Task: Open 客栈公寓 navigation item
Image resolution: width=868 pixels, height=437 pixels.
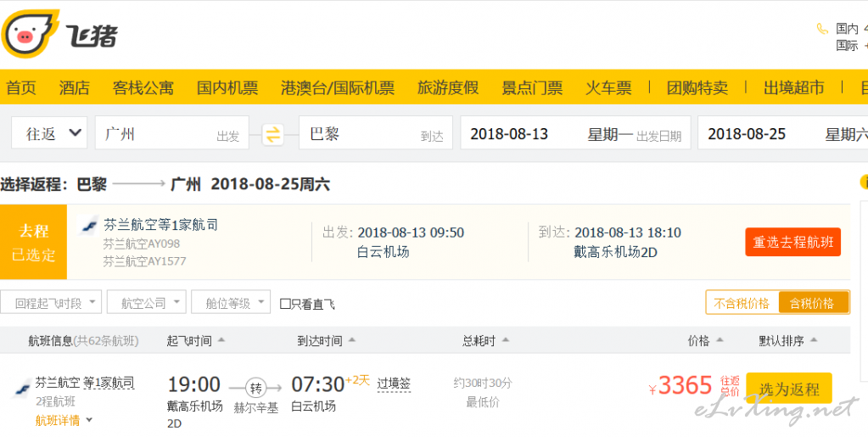Action: coord(143,87)
